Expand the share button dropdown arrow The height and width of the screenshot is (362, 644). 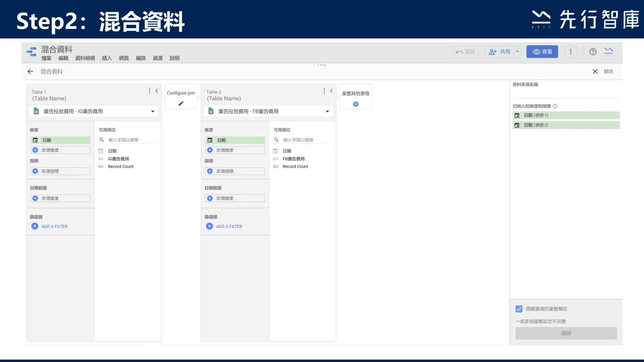coord(518,52)
